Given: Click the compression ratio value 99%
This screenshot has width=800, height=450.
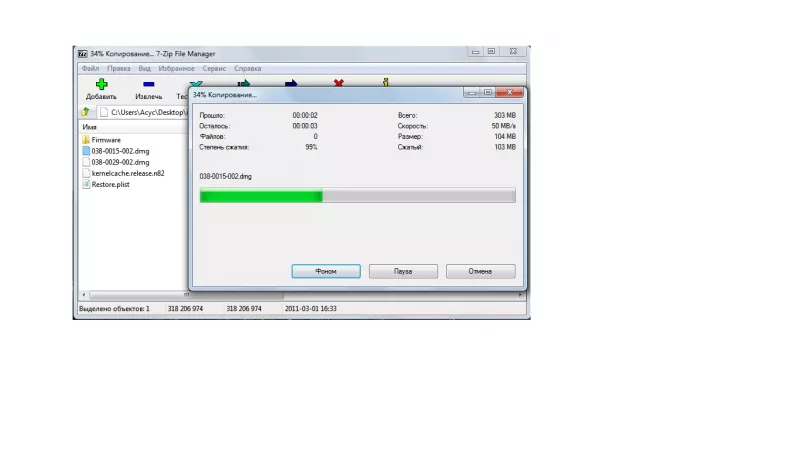Looking at the screenshot, I should coord(311,147).
